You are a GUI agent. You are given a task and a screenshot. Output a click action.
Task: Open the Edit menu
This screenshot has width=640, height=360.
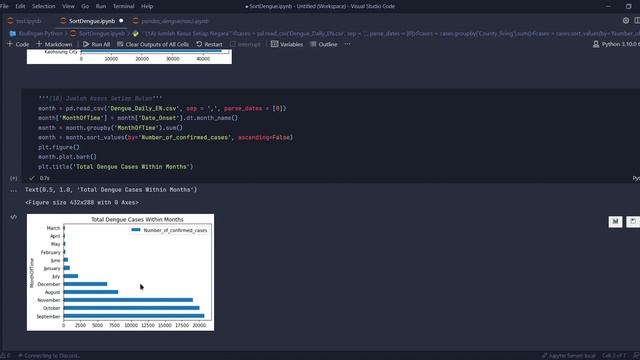(x=20, y=6)
